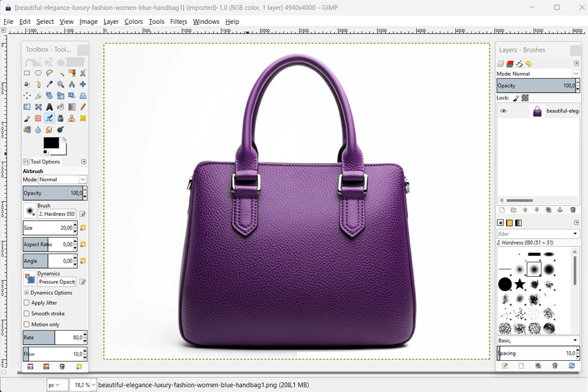Open the Filters menu

pos(178,22)
